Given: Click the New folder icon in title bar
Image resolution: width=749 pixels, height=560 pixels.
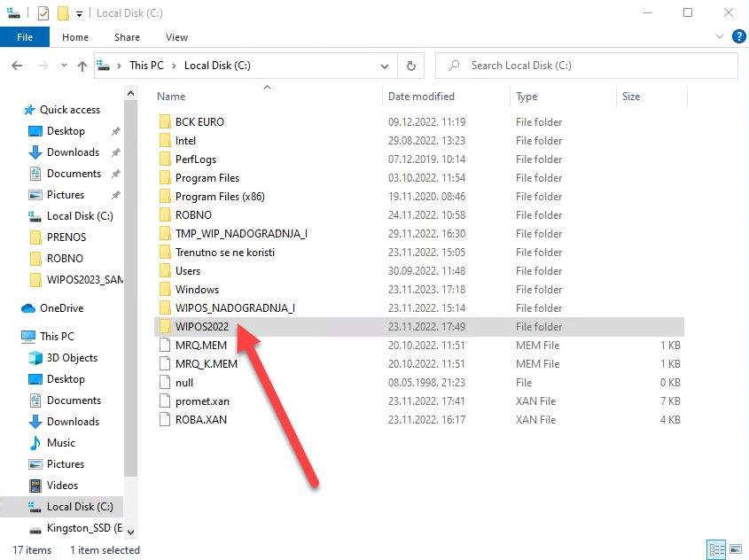Looking at the screenshot, I should click(x=63, y=13).
